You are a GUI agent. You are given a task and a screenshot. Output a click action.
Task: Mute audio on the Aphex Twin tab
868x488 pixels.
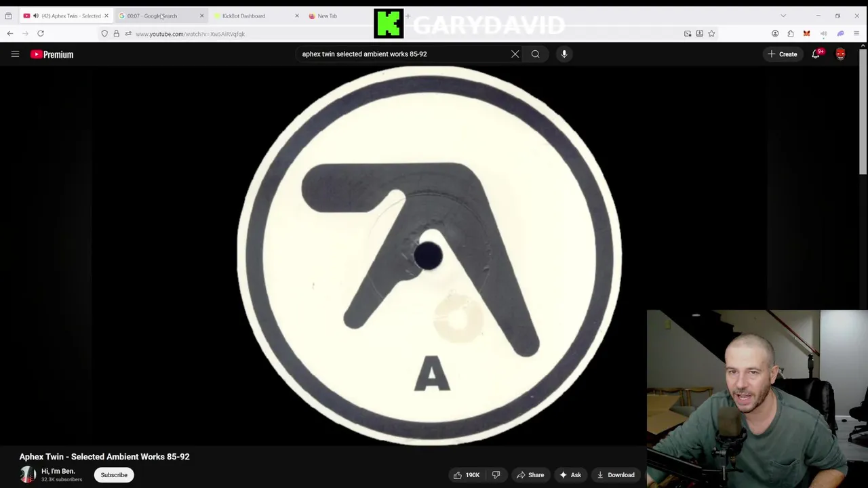pos(35,16)
